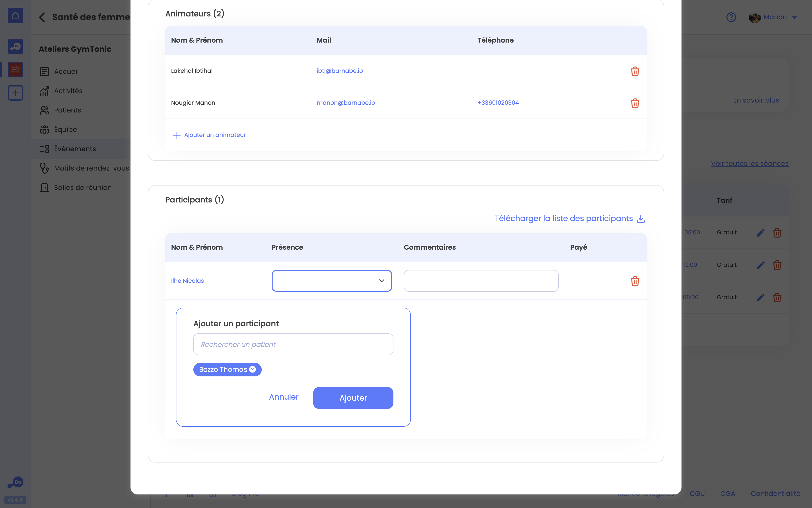Screen dimensions: 812x508
Task: Edit the 19:00 Gratuit session pencil icon
Action: [x=760, y=265]
